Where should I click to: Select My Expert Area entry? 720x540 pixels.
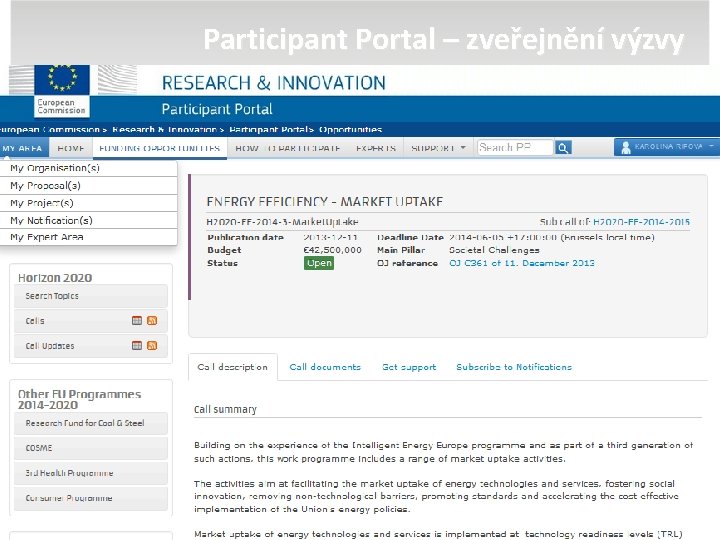89,237
